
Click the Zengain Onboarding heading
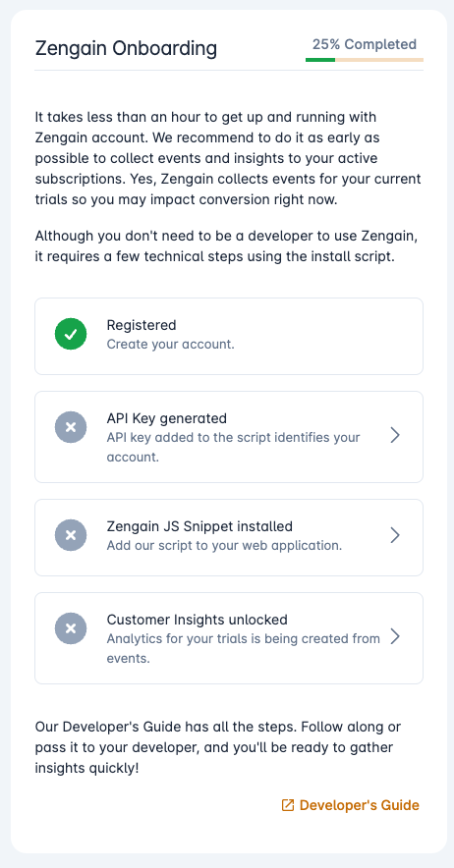tap(126, 49)
